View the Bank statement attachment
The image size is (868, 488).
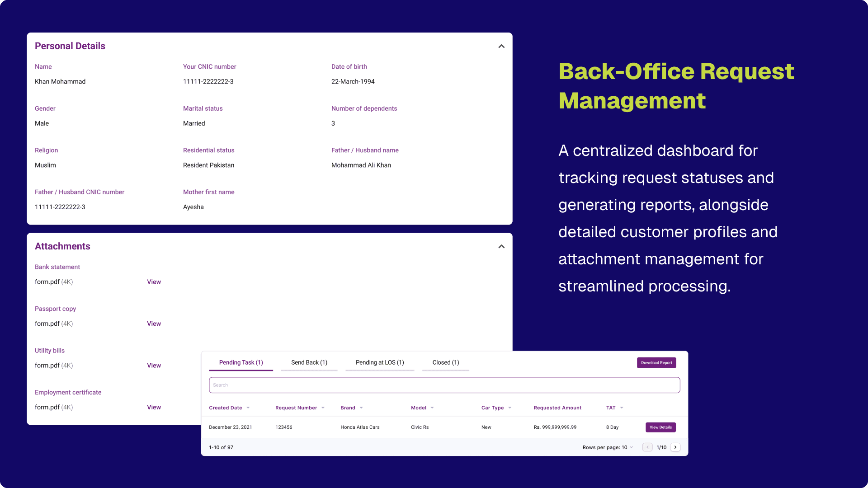[x=154, y=282]
